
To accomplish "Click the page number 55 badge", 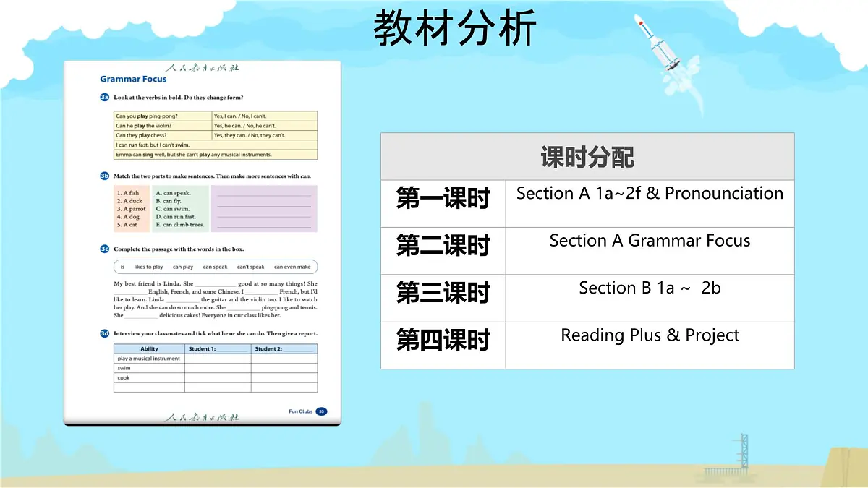I will coord(323,411).
